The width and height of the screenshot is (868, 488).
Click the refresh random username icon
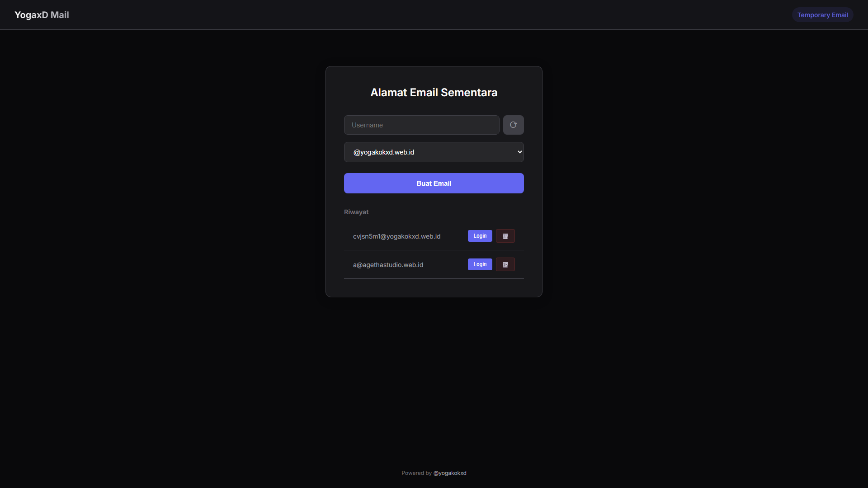coord(513,125)
